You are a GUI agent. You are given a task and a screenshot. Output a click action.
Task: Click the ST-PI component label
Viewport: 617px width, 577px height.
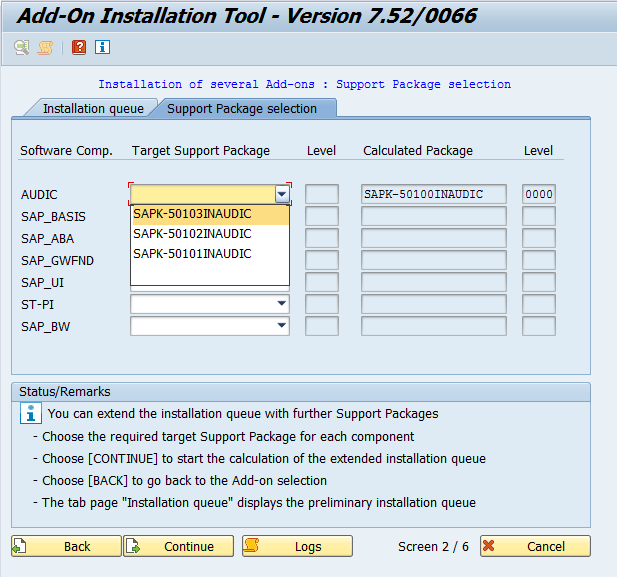click(37, 305)
